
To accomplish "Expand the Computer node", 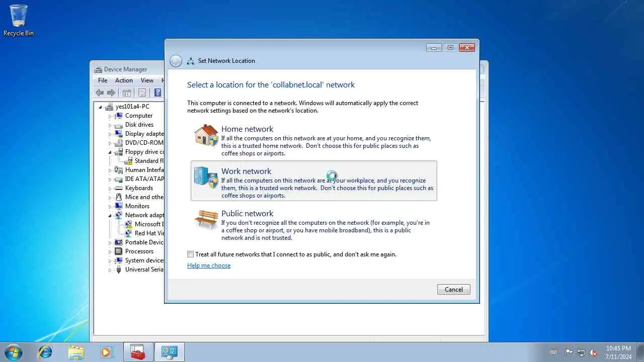I will [110, 116].
